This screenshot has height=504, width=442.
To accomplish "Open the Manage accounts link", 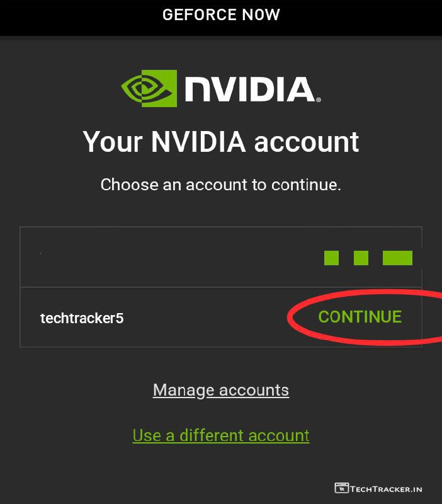I will 221,390.
